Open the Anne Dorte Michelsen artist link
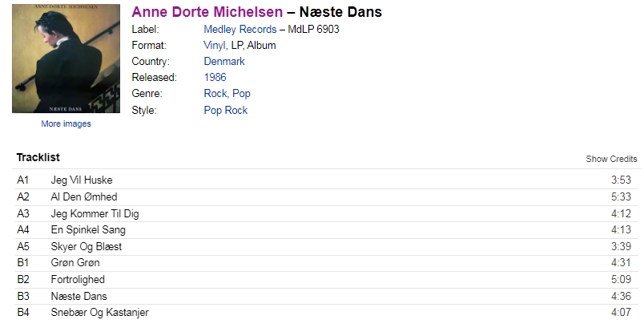The image size is (644, 332). click(207, 12)
